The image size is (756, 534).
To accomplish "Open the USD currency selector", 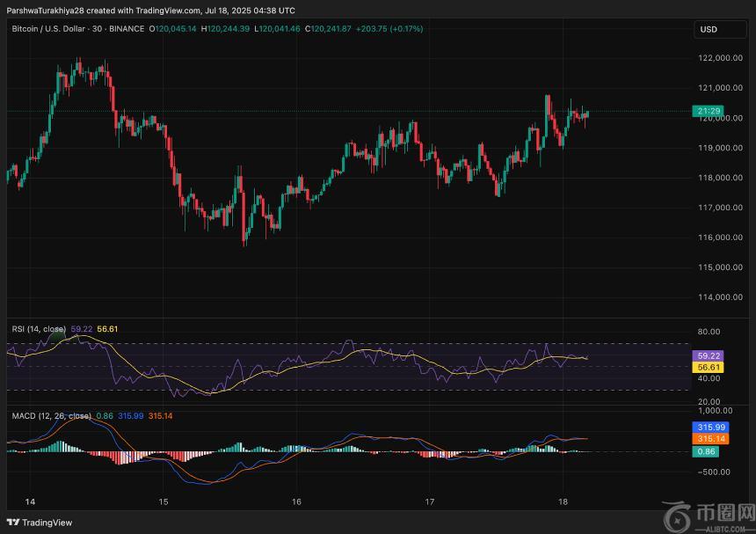I will point(709,29).
